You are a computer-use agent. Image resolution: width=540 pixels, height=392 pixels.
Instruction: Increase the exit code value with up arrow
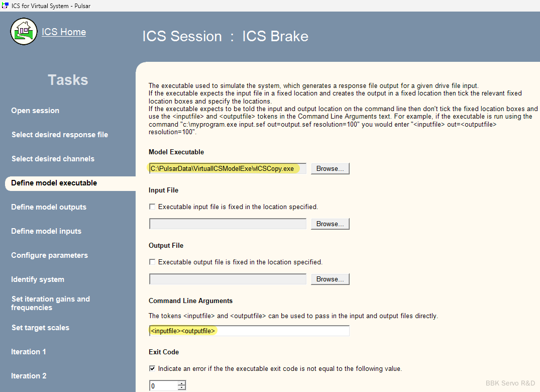point(182,383)
